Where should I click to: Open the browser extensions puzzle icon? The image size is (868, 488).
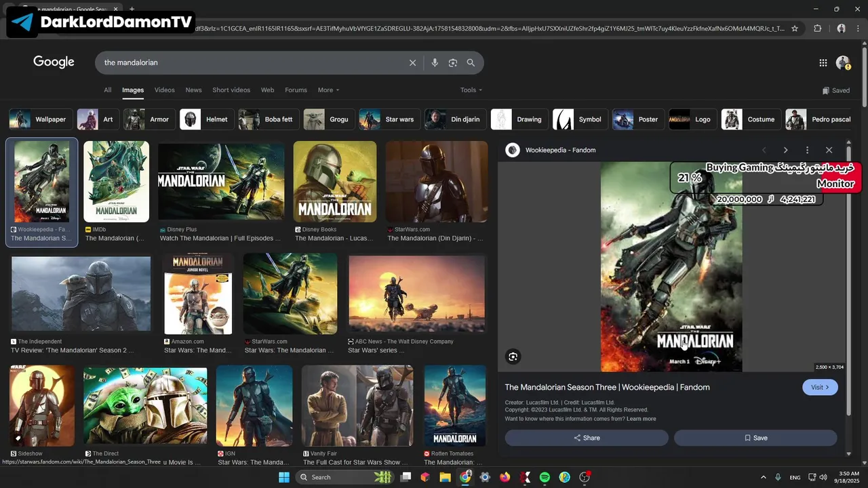(817, 28)
